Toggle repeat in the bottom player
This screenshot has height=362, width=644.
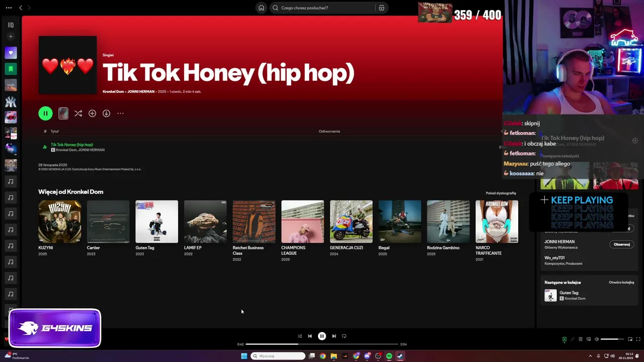(344, 336)
